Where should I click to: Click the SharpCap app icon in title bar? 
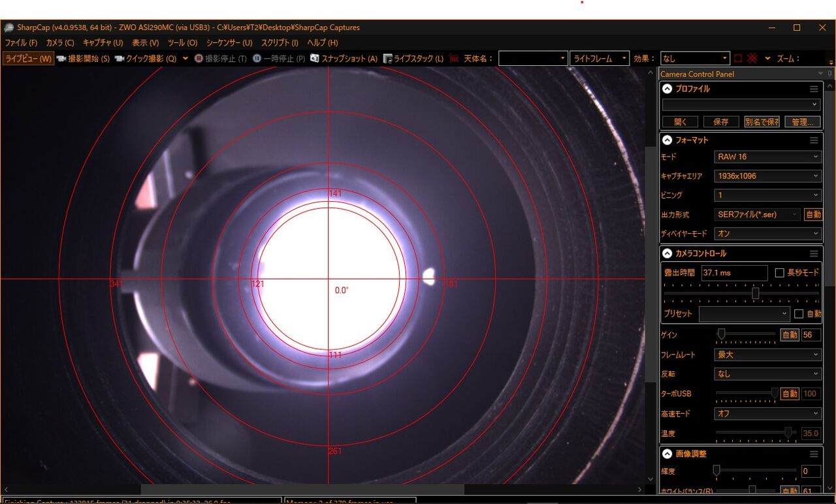pyautogui.click(x=8, y=27)
